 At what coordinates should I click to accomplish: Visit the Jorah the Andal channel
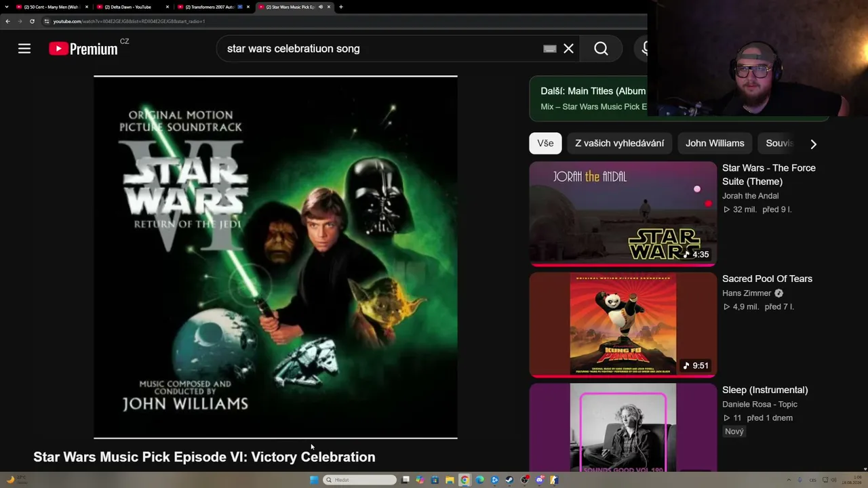750,196
